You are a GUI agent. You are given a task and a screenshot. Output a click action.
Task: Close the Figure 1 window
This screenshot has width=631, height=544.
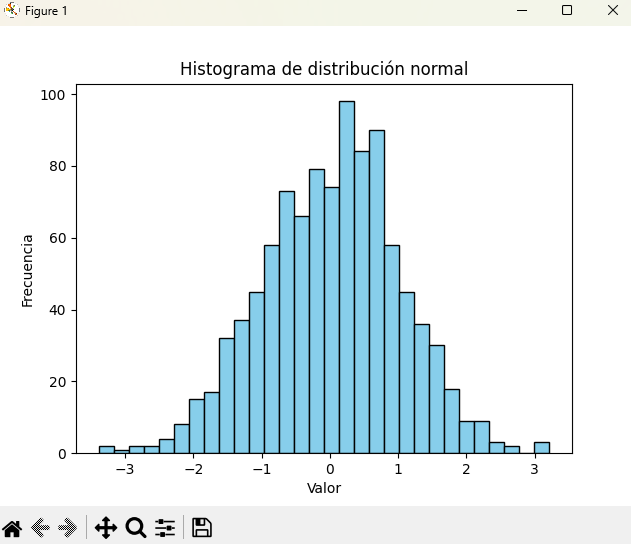tap(613, 10)
